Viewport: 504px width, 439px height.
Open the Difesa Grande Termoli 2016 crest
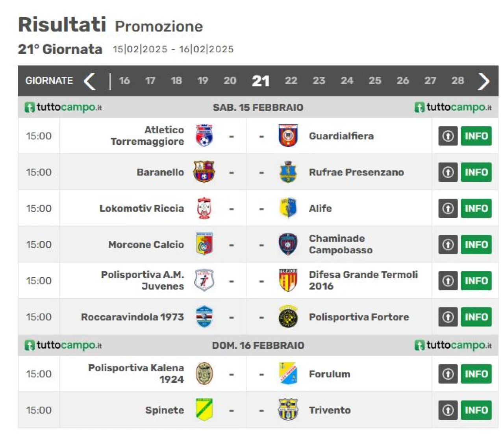(x=288, y=280)
